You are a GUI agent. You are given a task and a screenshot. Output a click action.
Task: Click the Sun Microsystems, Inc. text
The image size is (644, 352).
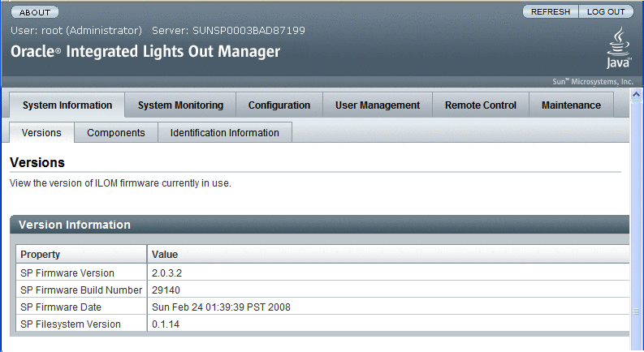(593, 82)
